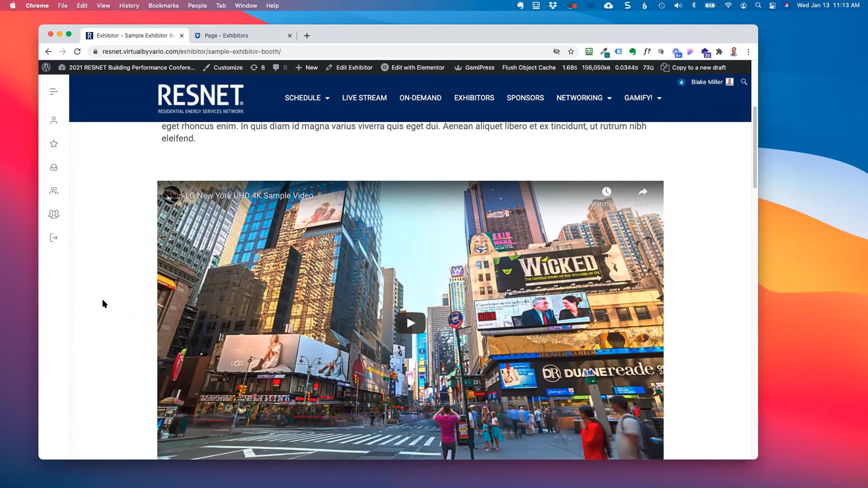Screen dimensions: 868x488
Task: Click the site search magnifier icon
Action: (x=744, y=82)
